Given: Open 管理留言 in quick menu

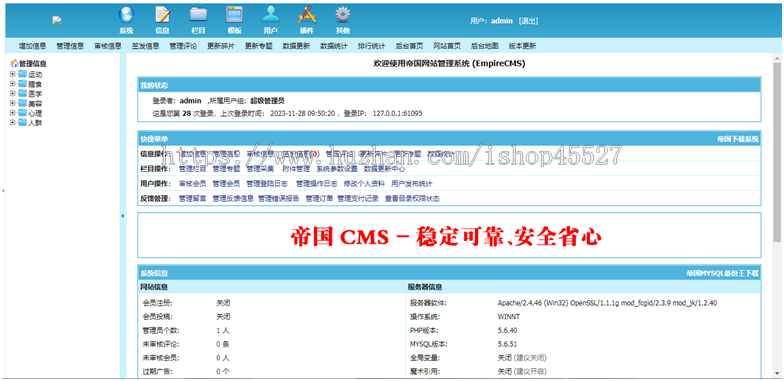Looking at the screenshot, I should (192, 199).
